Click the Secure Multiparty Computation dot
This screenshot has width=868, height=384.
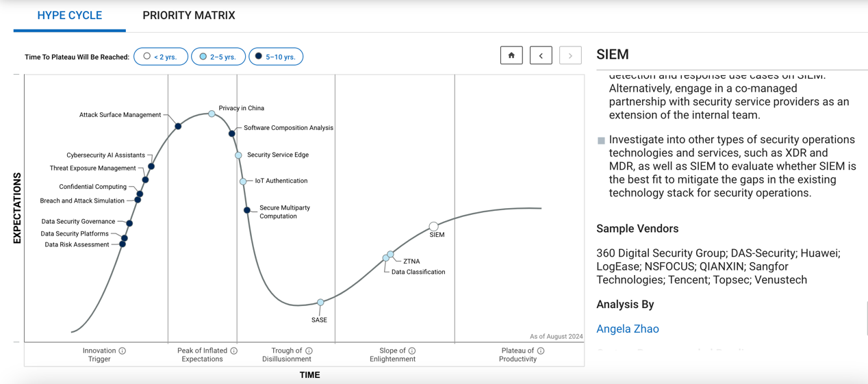[x=247, y=210]
